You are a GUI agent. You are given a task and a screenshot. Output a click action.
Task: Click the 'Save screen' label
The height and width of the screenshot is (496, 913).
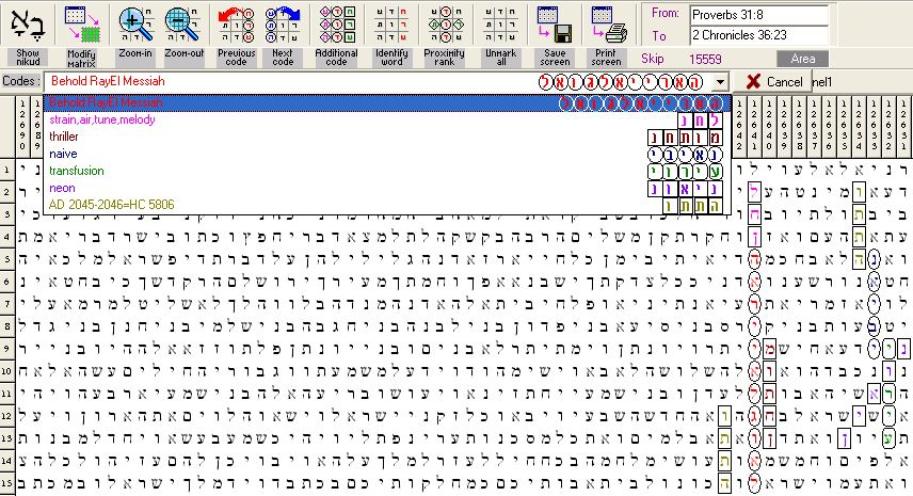554,57
